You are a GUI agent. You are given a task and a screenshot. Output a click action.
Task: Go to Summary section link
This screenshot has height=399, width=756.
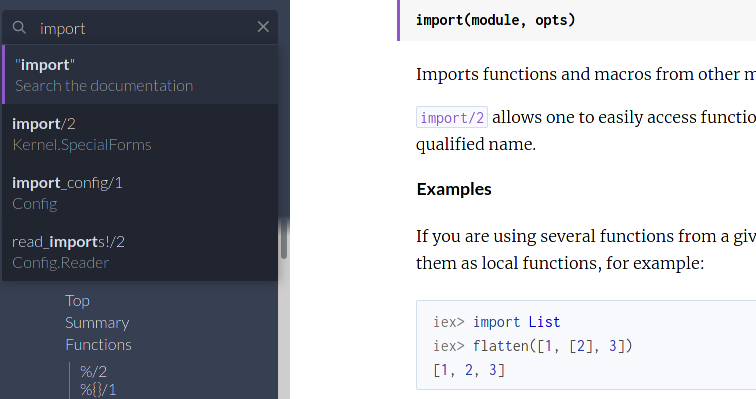click(x=97, y=323)
